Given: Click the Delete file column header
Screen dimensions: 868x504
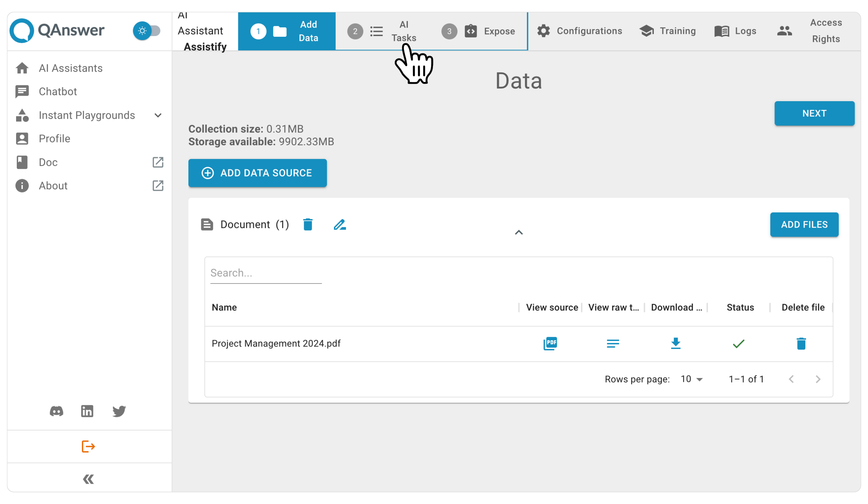Looking at the screenshot, I should (x=803, y=307).
